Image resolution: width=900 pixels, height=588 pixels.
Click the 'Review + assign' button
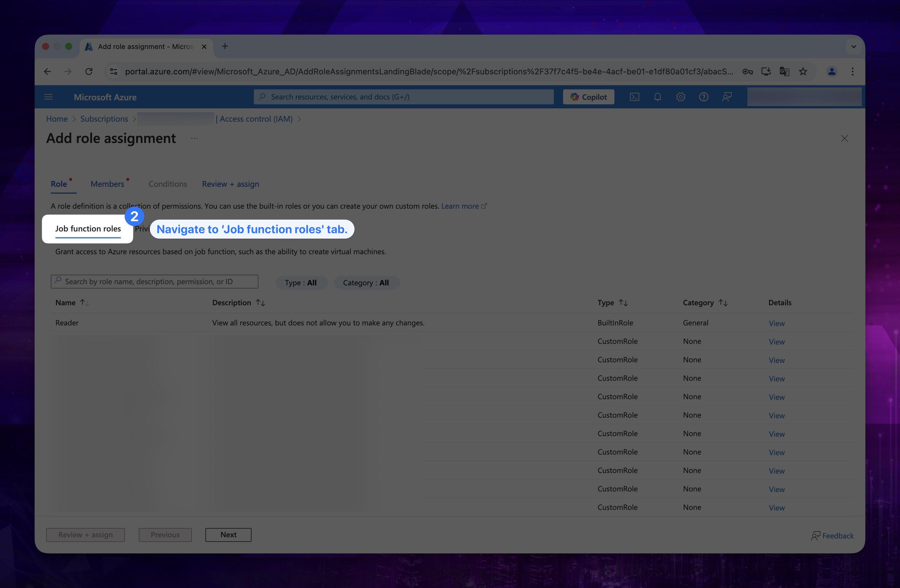point(85,534)
